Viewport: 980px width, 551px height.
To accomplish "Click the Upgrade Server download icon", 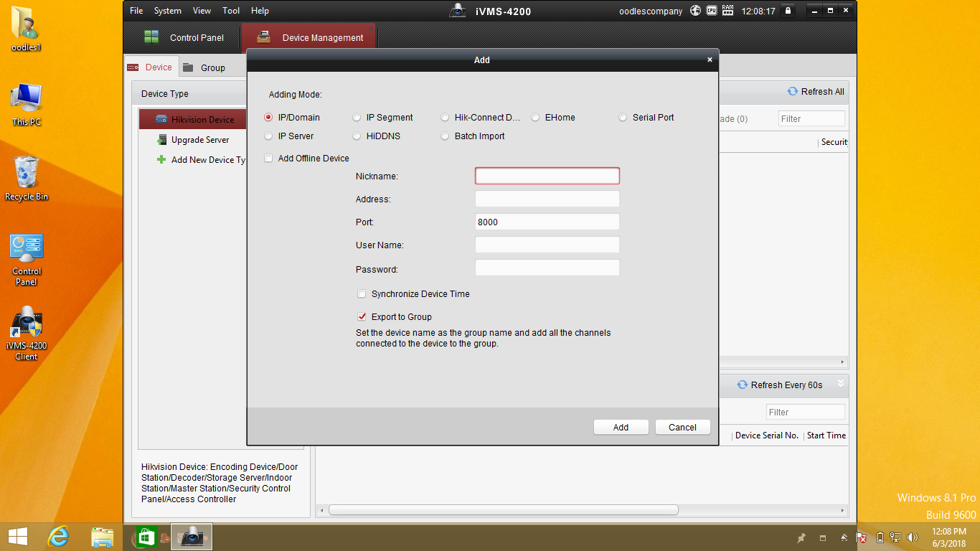I will pos(161,140).
